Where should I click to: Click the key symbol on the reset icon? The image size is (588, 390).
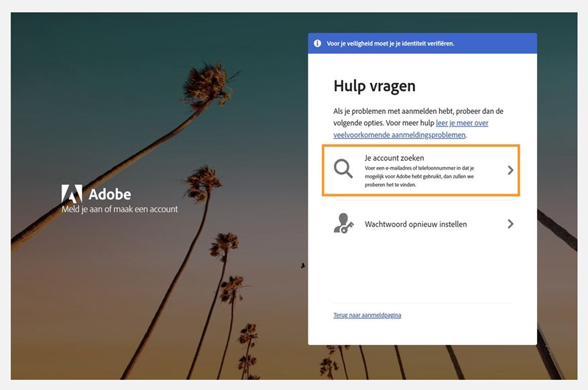[346, 229]
